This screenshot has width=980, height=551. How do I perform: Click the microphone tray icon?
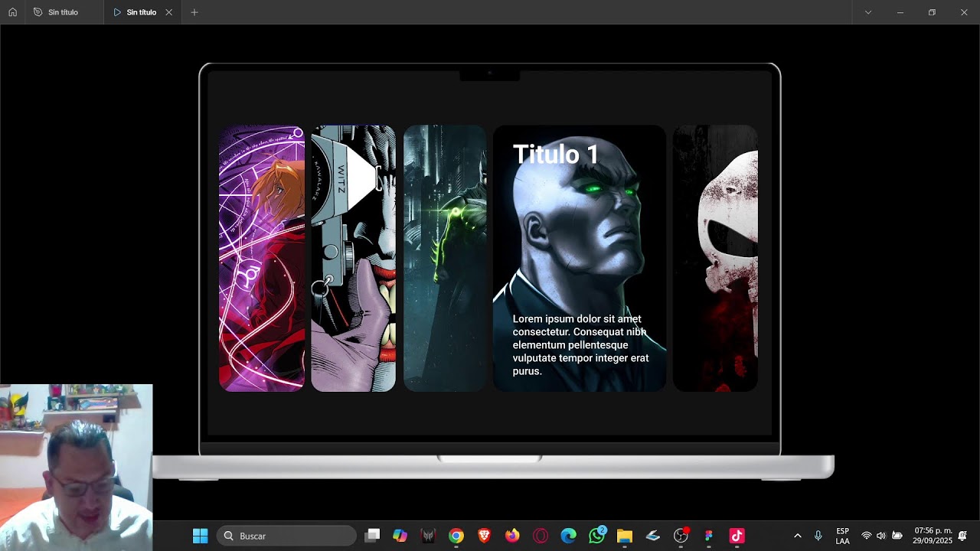coord(818,536)
